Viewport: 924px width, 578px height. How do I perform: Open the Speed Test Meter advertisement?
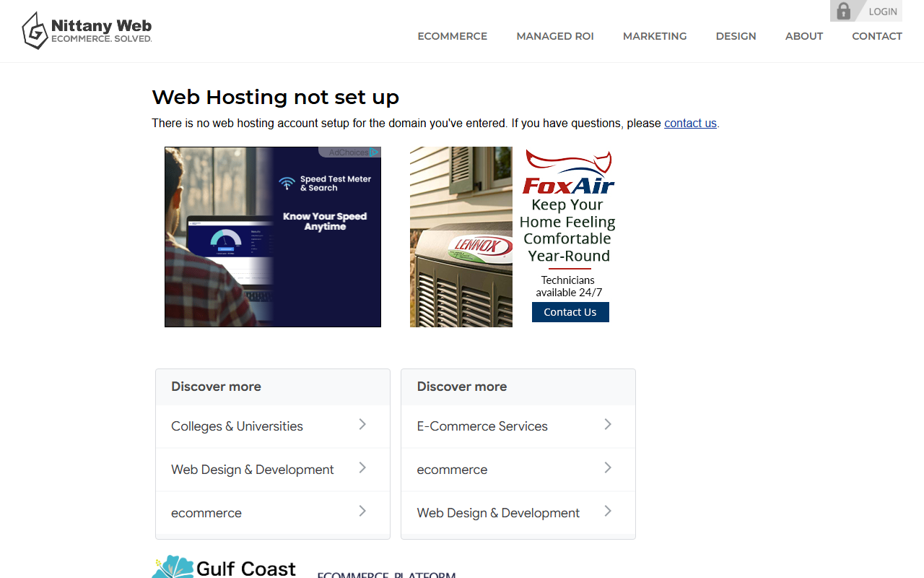coord(273,237)
